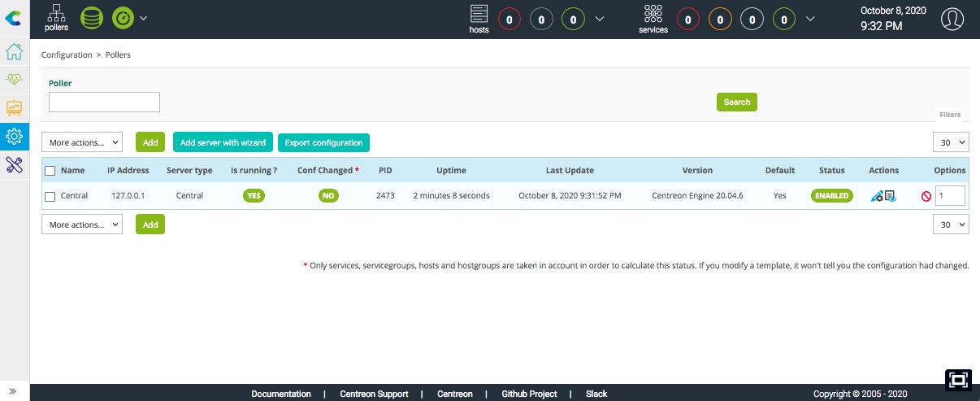Tick the checkbox for Central poller
980x401 pixels.
point(50,196)
